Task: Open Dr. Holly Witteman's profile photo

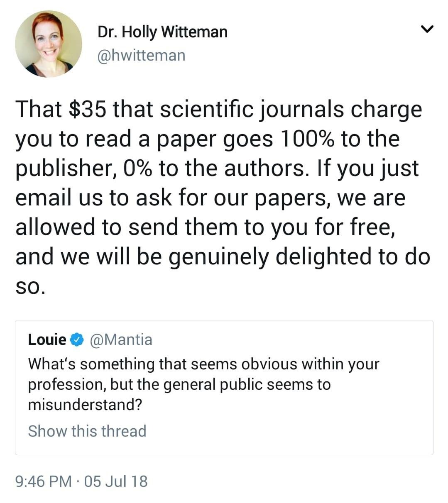Action: 48,44
